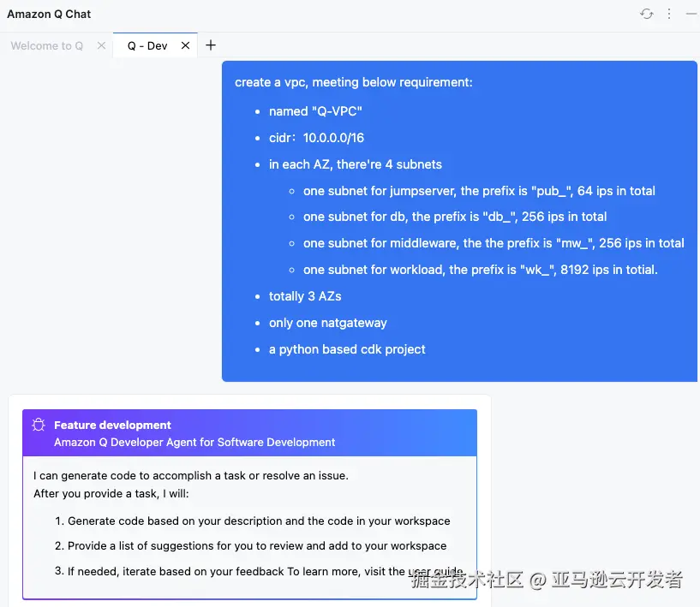700x607 pixels.
Task: Click the refresh icon in Amazon Q Chat header
Action: [646, 14]
